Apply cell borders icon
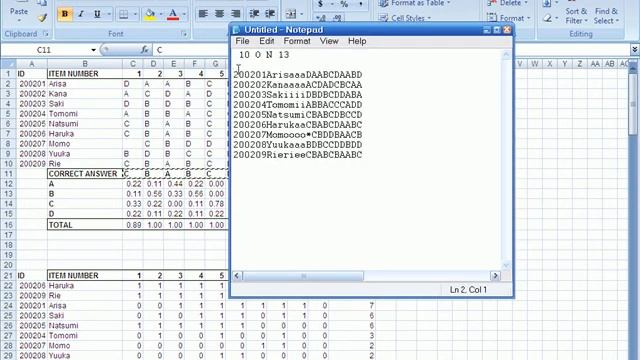Viewport: 640px width, 360px height. tap(123, 14)
